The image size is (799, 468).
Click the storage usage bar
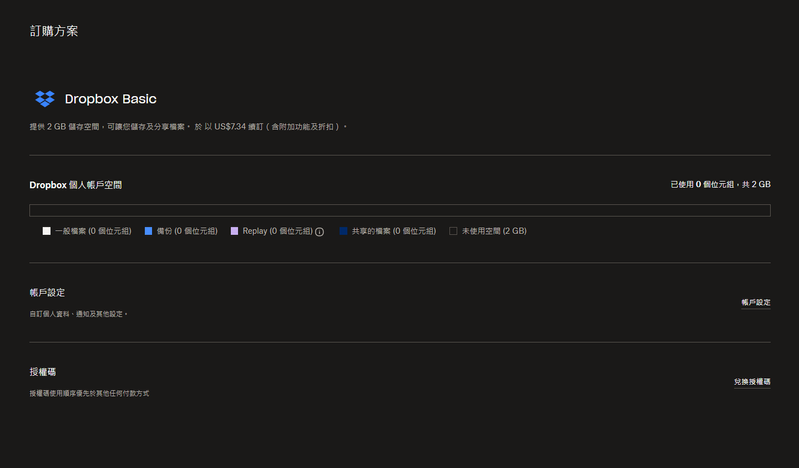pyautogui.click(x=400, y=211)
